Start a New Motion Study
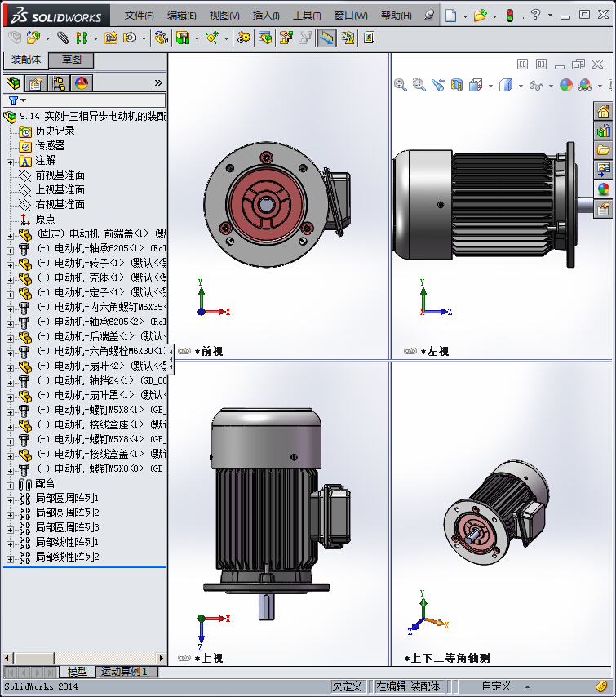The image size is (616, 697). (x=244, y=38)
